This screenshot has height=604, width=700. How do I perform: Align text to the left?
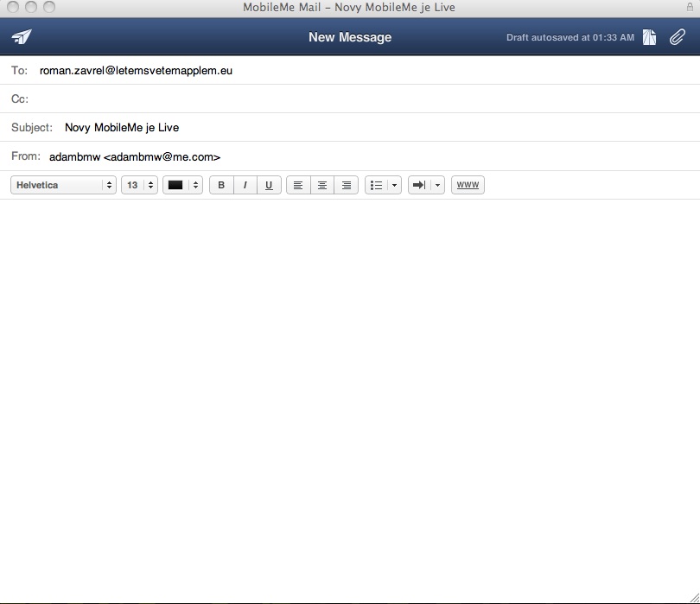pyautogui.click(x=298, y=185)
